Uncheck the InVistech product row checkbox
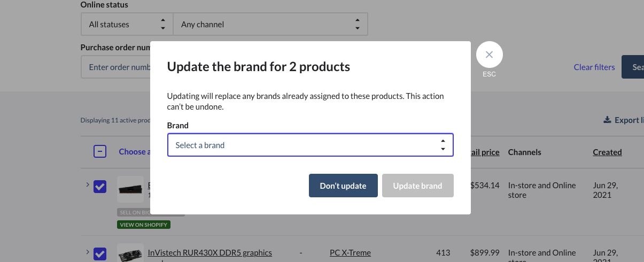 100,253
